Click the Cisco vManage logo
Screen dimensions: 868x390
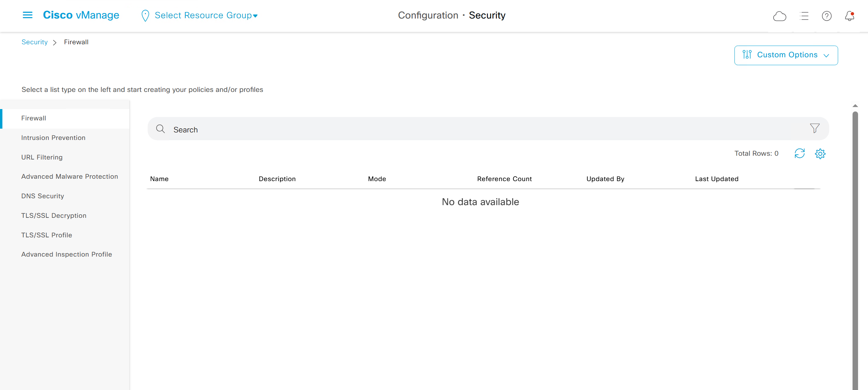coord(81,15)
